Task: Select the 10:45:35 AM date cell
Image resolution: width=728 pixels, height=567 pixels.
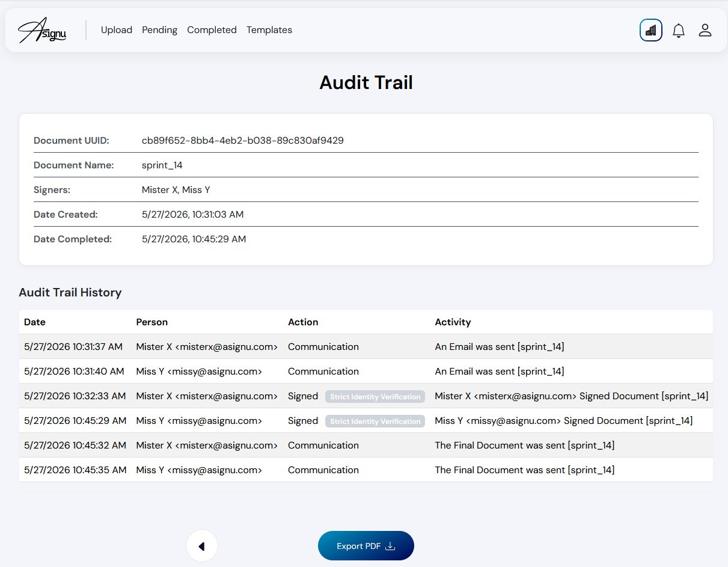Action: [75, 470]
